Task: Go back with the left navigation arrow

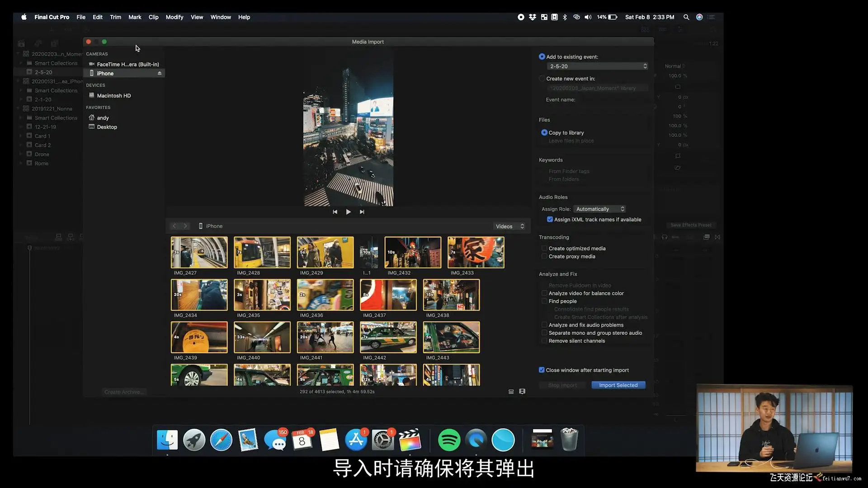Action: tap(175, 226)
